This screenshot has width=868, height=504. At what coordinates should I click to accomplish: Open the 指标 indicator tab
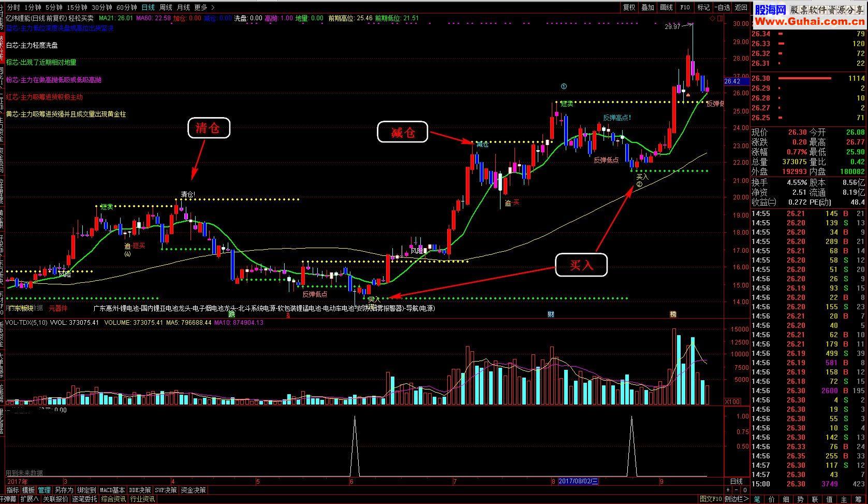coord(12,490)
